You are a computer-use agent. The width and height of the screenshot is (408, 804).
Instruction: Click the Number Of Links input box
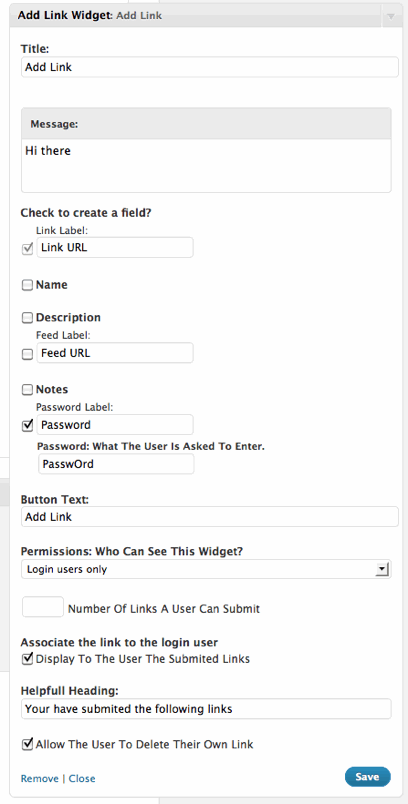(x=43, y=607)
